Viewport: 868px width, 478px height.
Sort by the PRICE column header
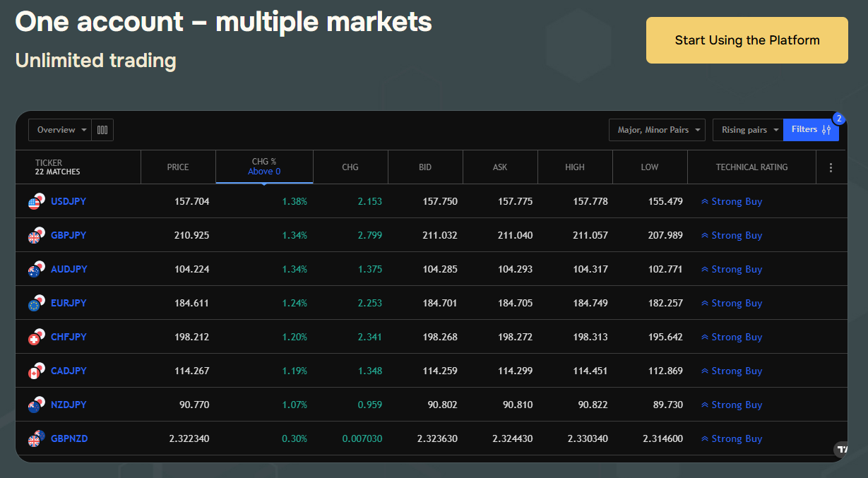coord(178,167)
